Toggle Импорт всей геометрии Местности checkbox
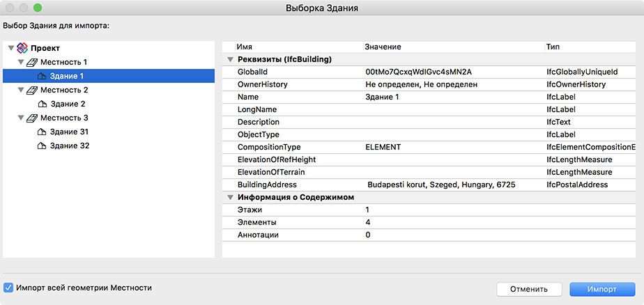644x305 pixels. pyautogui.click(x=8, y=288)
